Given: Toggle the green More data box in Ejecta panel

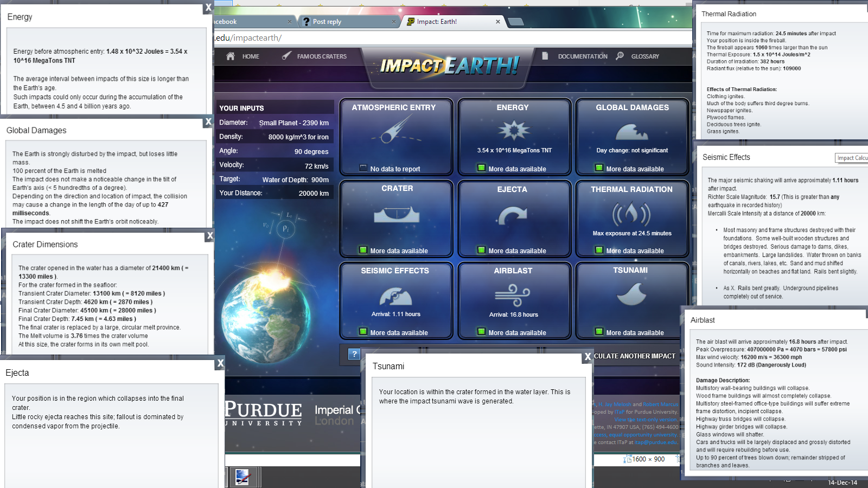Looking at the screenshot, I should (481, 250).
